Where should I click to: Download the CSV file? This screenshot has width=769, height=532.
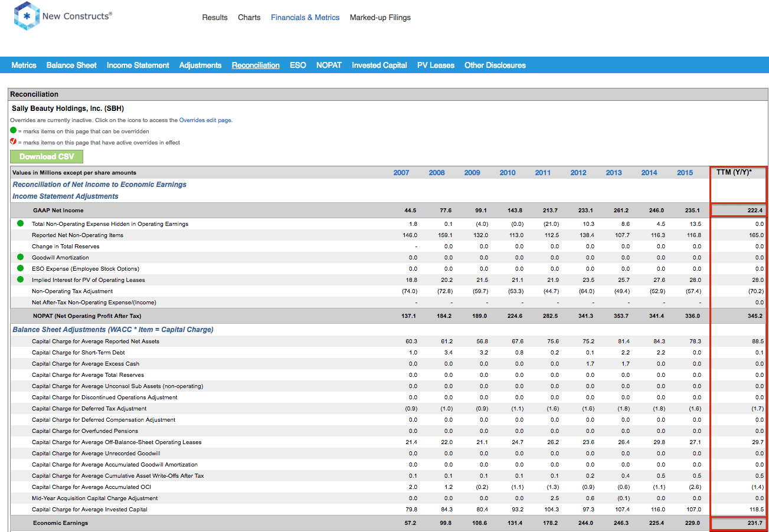(47, 156)
